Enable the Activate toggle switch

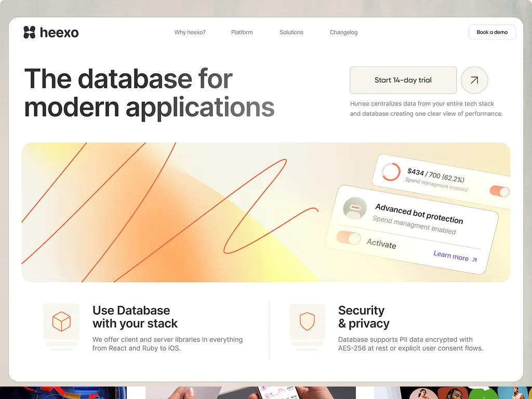point(349,238)
